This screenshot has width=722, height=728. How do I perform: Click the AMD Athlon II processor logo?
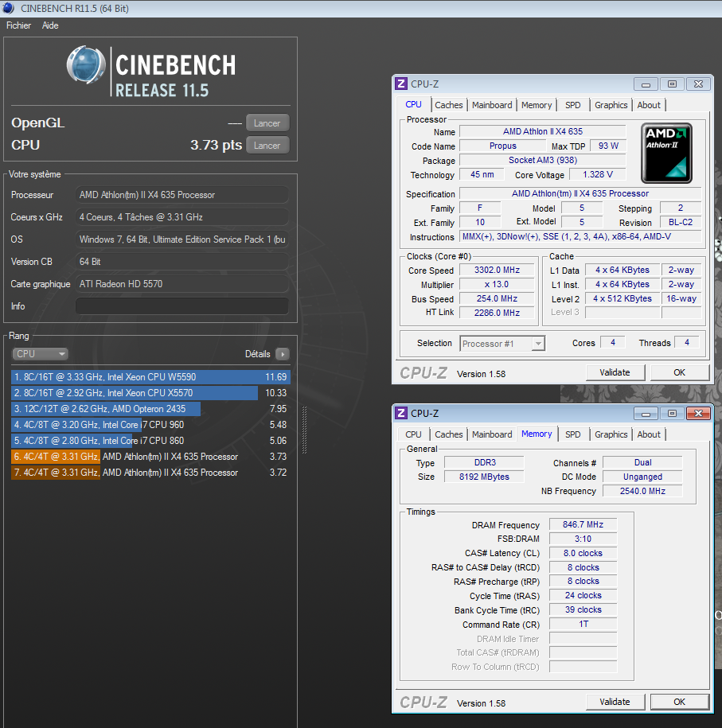(666, 153)
